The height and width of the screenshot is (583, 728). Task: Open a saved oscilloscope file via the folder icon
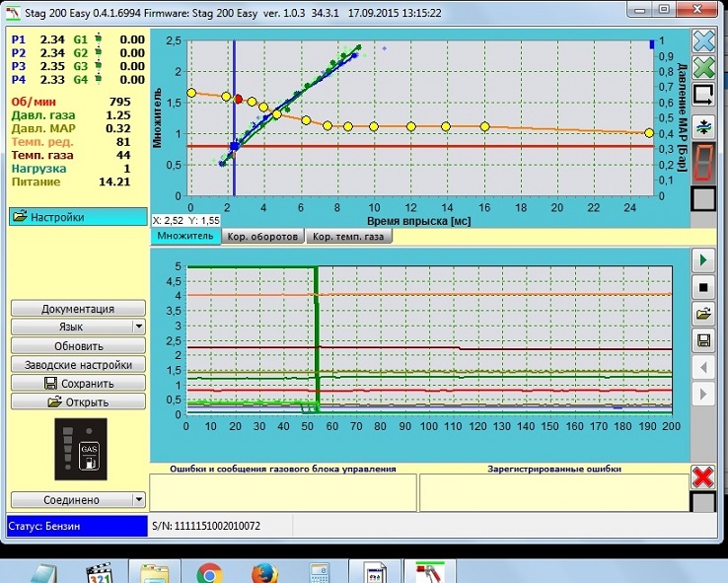tap(703, 314)
